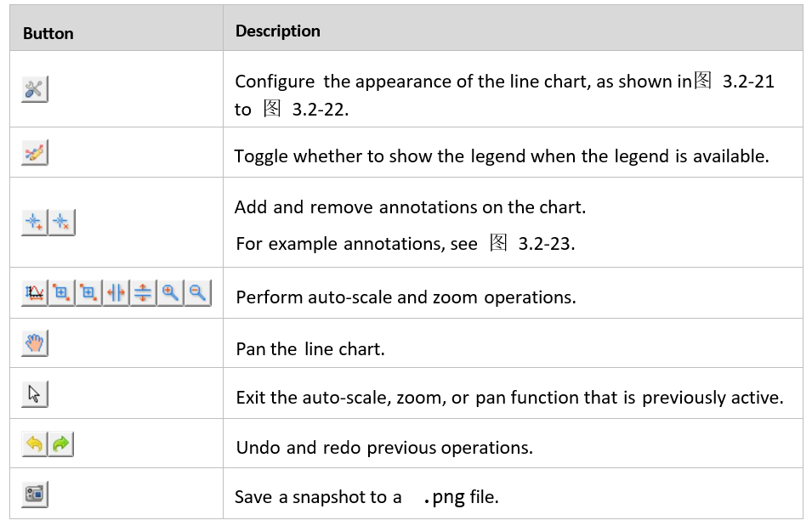The width and height of the screenshot is (812, 526).
Task: Select the arrow pointer tool
Action: point(35,394)
